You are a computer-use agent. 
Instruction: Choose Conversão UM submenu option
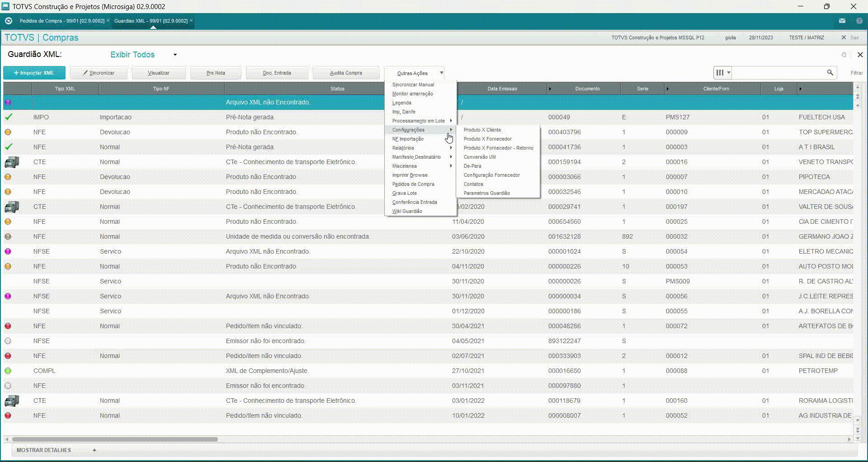480,157
